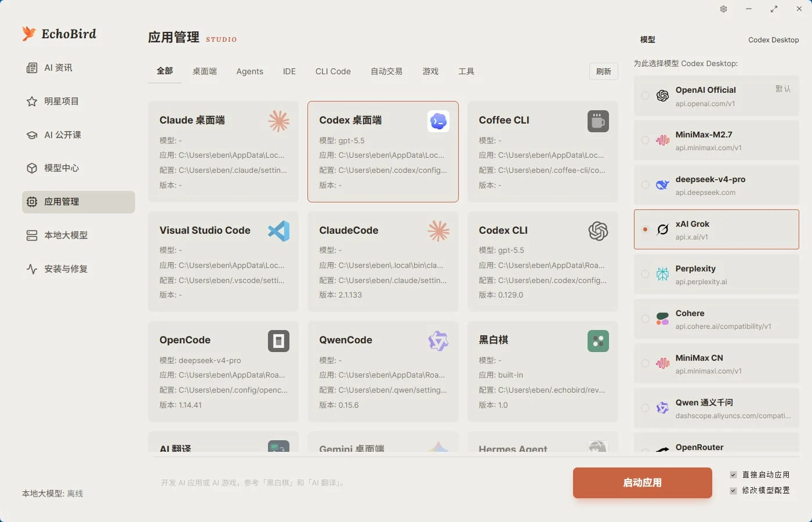Click the EchoBird bird logo icon
812x522 pixels.
(x=29, y=34)
